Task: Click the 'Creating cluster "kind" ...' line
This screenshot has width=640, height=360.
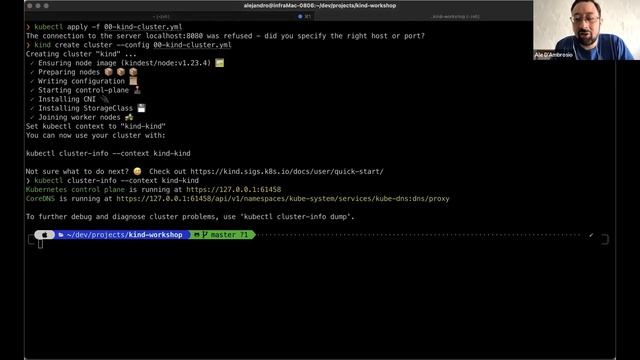Action: (x=81, y=54)
